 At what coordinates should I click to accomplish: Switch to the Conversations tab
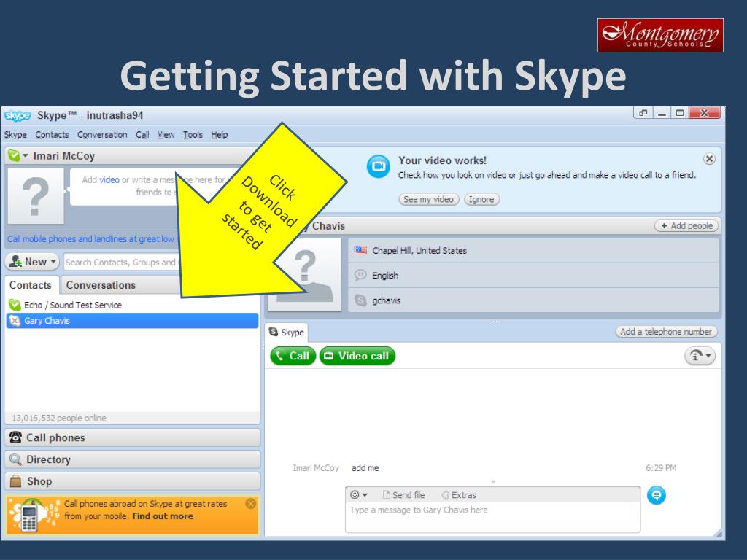click(x=101, y=285)
